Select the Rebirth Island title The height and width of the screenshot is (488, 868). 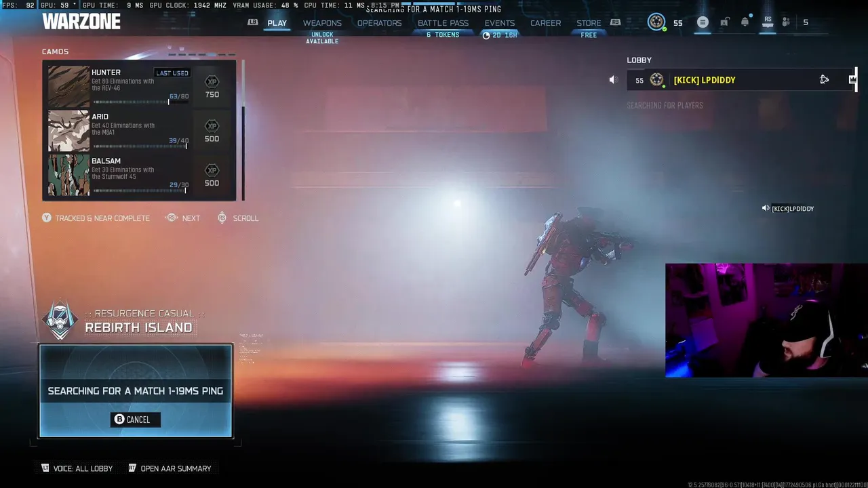tap(138, 327)
